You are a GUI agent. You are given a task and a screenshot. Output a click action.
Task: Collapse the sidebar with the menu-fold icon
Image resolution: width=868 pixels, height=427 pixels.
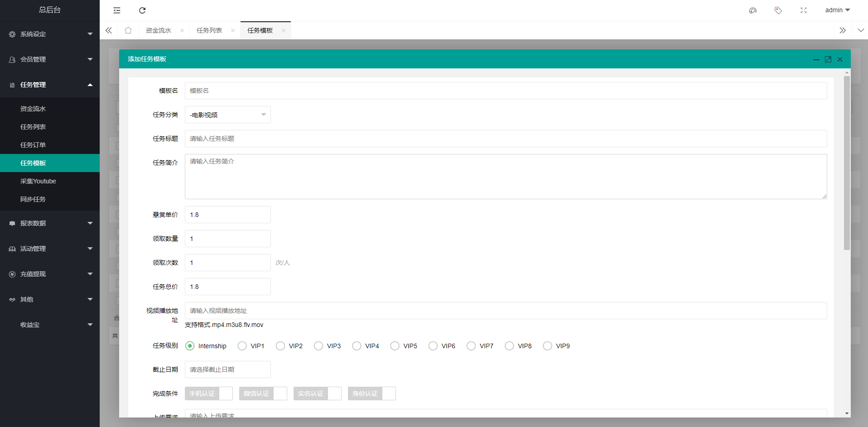[117, 10]
